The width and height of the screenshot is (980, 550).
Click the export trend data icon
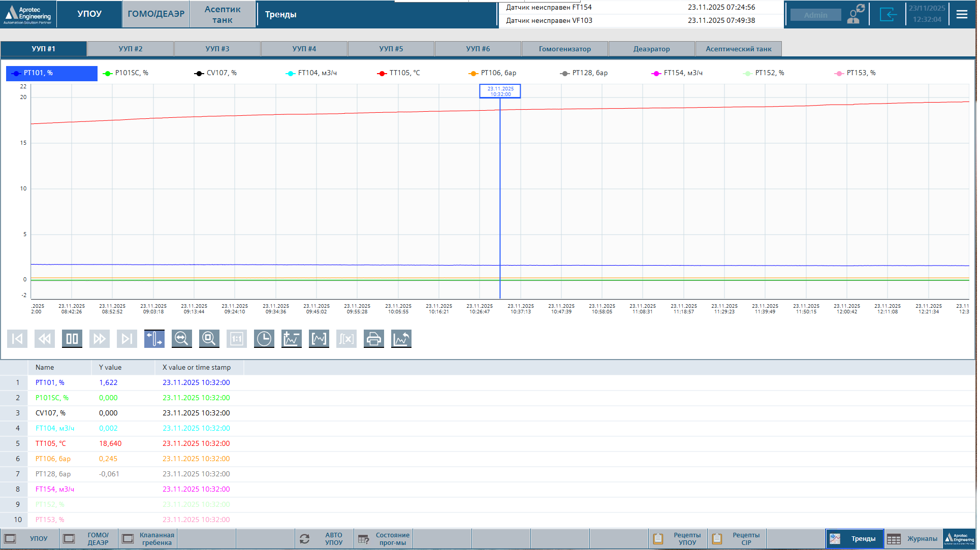401,339
